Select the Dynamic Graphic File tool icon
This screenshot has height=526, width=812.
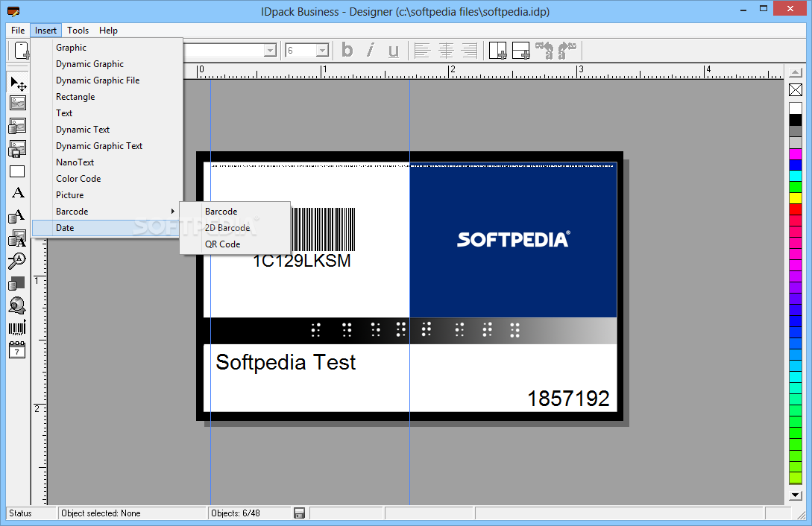point(18,149)
